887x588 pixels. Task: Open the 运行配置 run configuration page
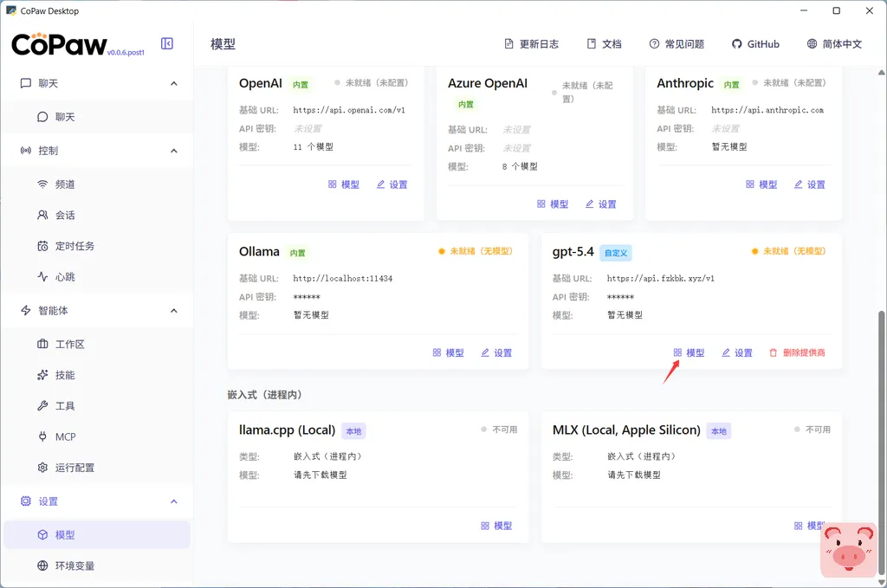97,468
